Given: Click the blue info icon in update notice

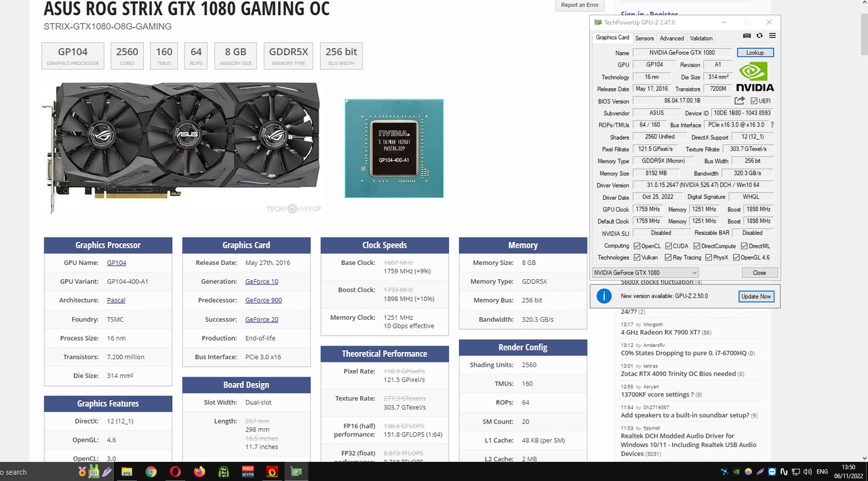Looking at the screenshot, I should click(604, 296).
